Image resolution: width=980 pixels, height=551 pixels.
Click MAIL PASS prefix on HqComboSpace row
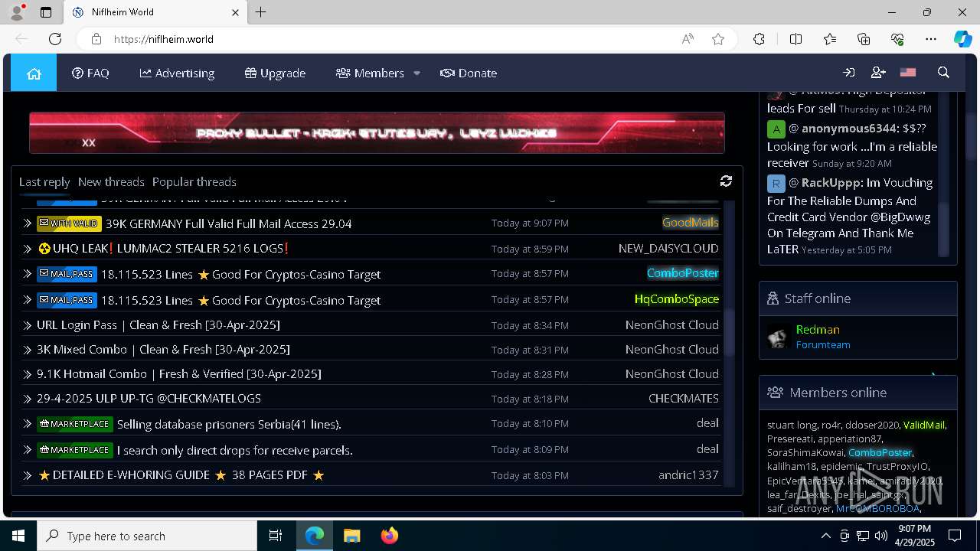[67, 300]
